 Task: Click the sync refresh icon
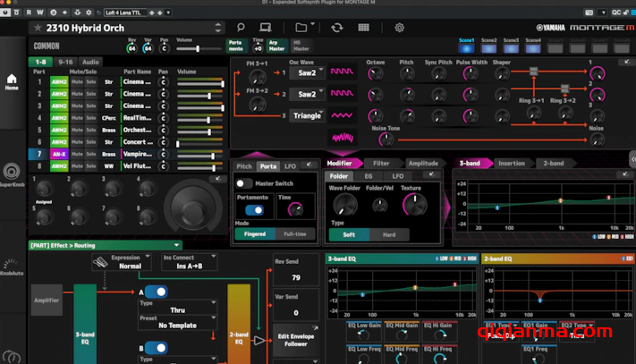coord(336,27)
